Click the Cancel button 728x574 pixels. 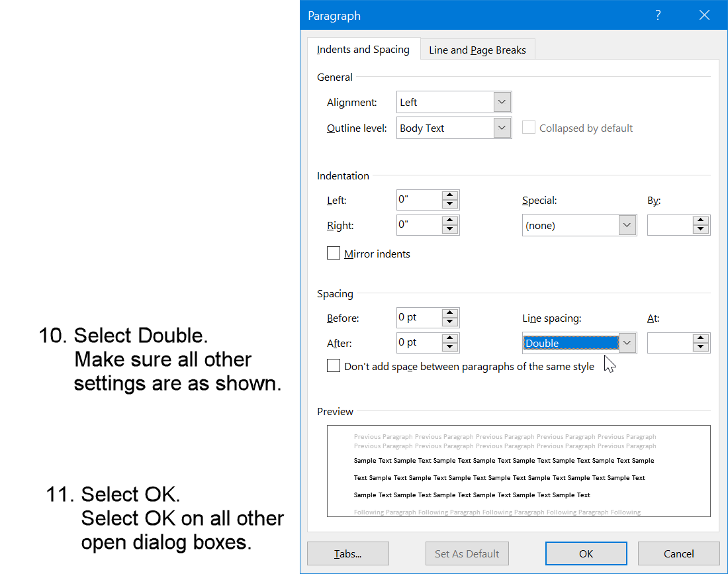(x=678, y=553)
